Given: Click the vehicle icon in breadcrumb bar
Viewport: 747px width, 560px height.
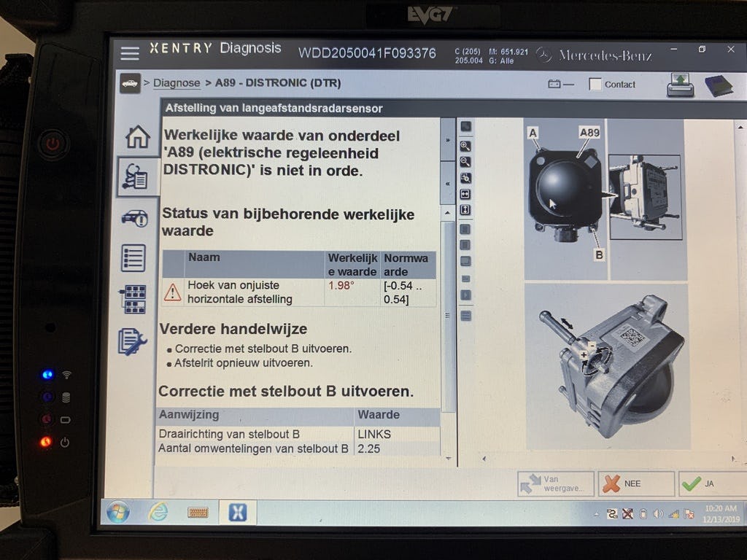Looking at the screenshot, I should point(130,83).
